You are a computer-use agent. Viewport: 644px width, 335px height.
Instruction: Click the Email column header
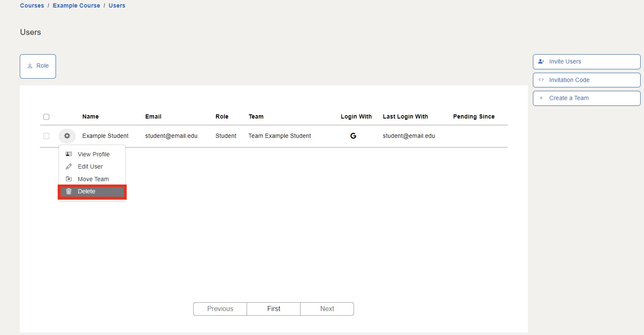pyautogui.click(x=153, y=116)
